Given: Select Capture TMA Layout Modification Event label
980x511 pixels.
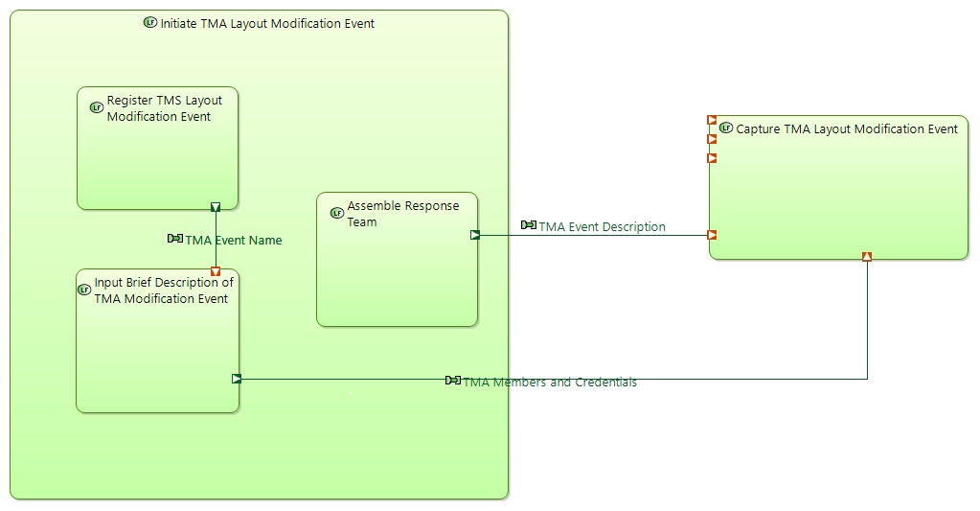Looking at the screenshot, I should (847, 128).
